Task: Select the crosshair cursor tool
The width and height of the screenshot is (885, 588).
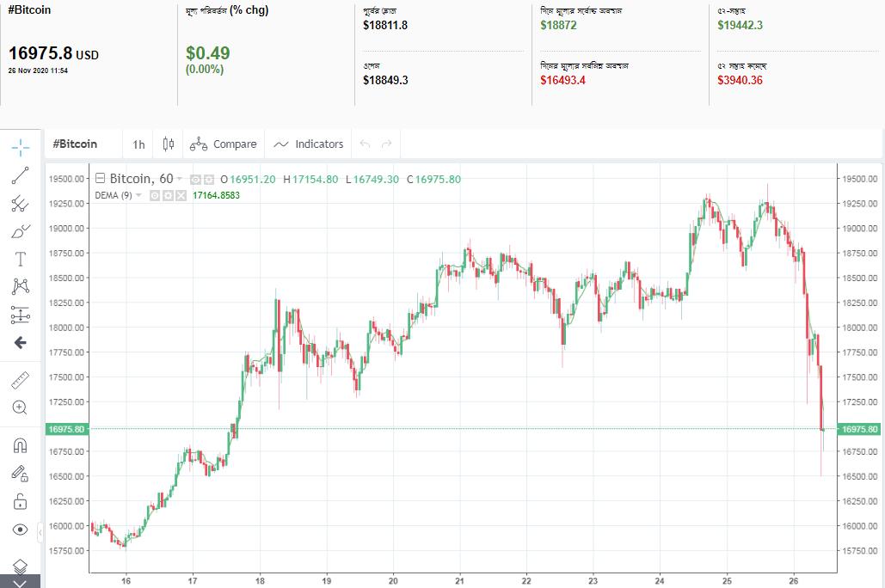Action: [21, 148]
